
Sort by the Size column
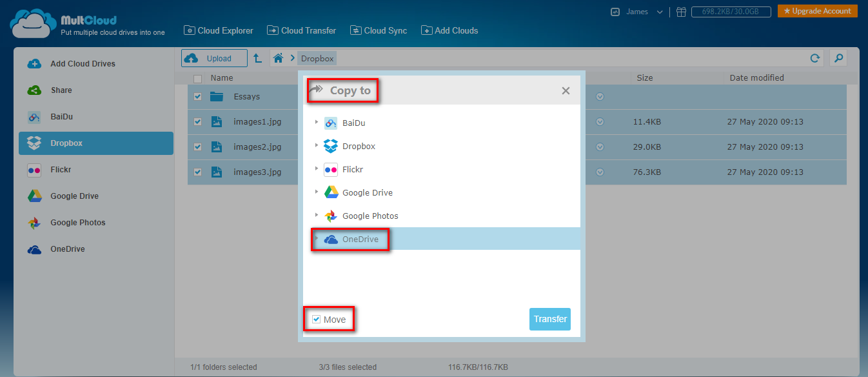coord(645,78)
